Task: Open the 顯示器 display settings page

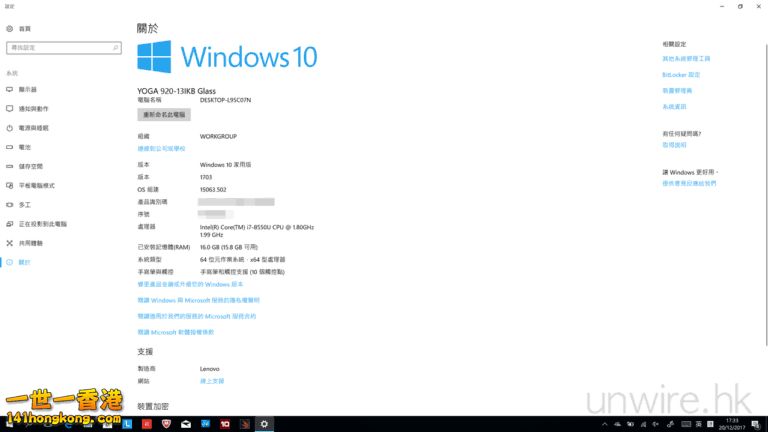Action: [27, 90]
